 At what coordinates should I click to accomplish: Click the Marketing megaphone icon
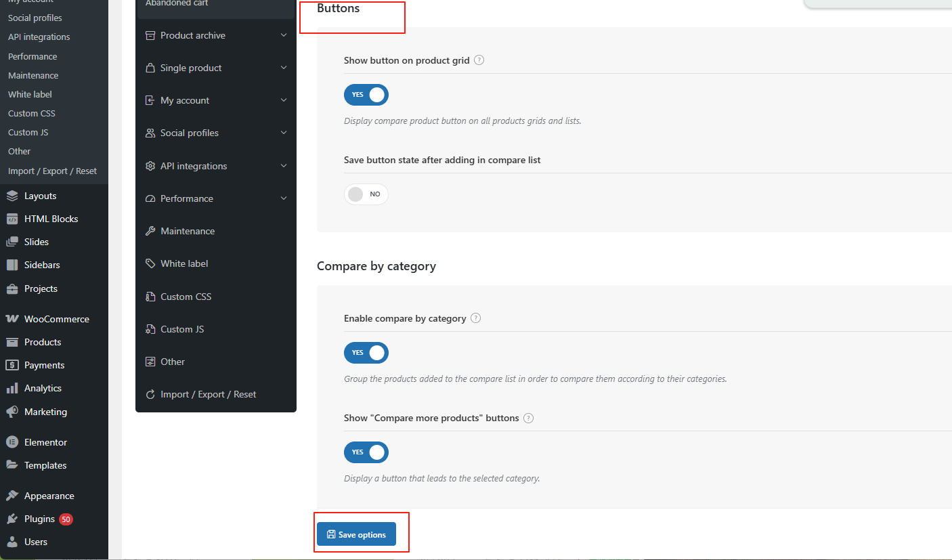[12, 412]
